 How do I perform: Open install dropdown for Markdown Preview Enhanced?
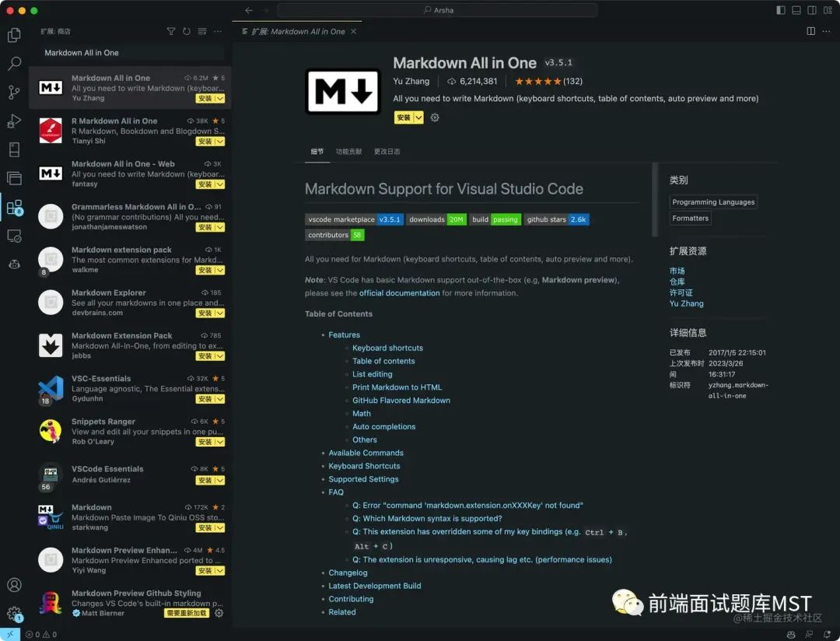220,571
